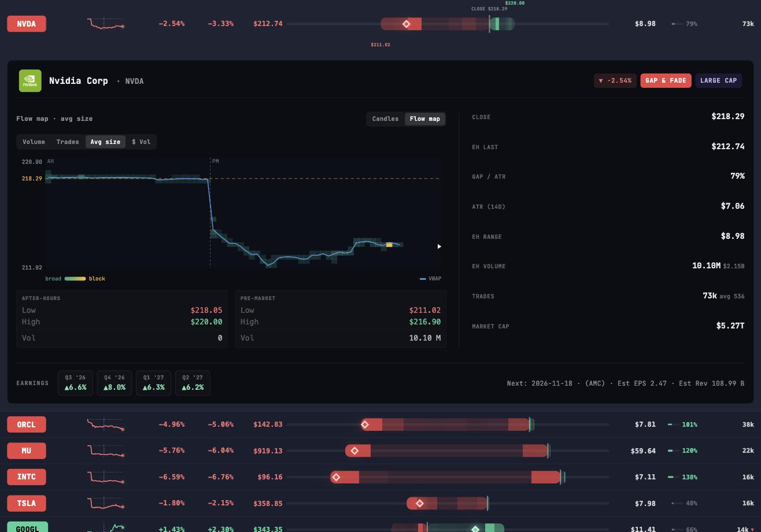Click the ATR (14D) value $7.06

(732, 206)
